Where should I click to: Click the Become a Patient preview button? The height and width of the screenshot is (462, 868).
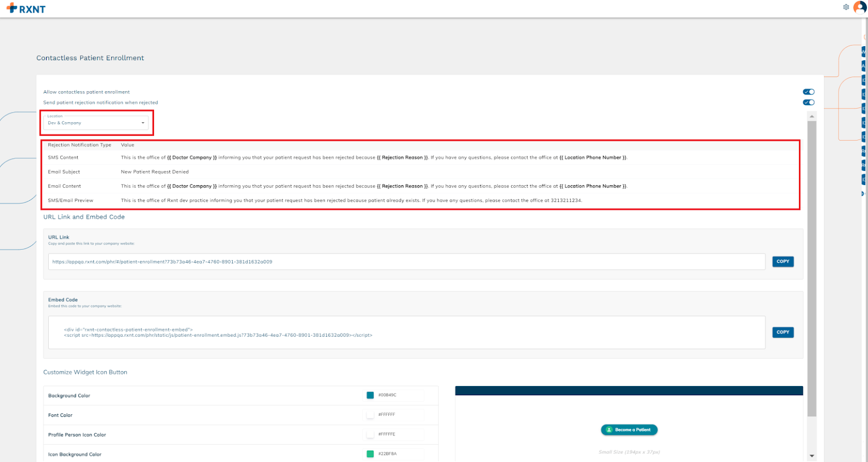coord(629,430)
